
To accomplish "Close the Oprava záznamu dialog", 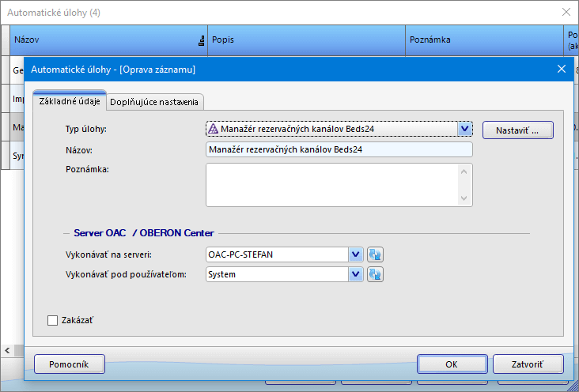I will point(562,70).
